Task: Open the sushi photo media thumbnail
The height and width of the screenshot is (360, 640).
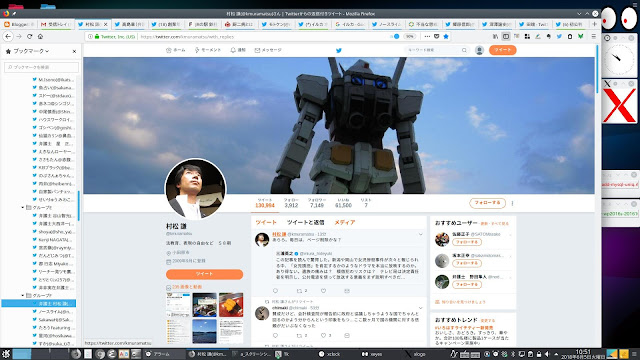Action: coord(231,305)
